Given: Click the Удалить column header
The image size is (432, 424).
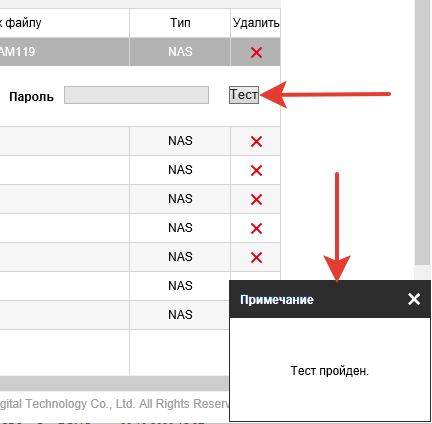Looking at the screenshot, I should coord(256,23).
